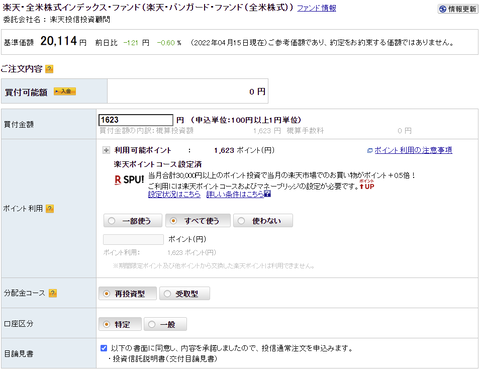Viewport: 480px width, 369px height.
Task: Open the 詳しい条件はこちら link
Action: [235, 194]
